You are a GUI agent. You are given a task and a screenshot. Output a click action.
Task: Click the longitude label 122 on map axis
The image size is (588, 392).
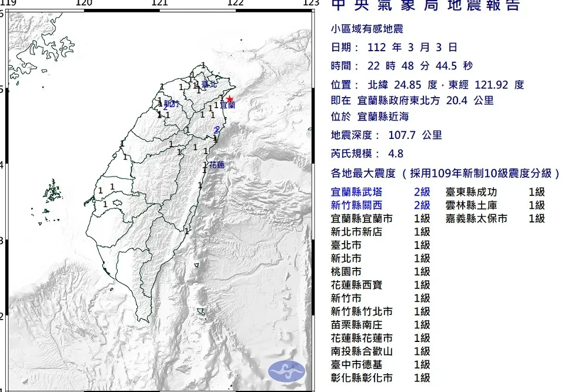coord(236,3)
